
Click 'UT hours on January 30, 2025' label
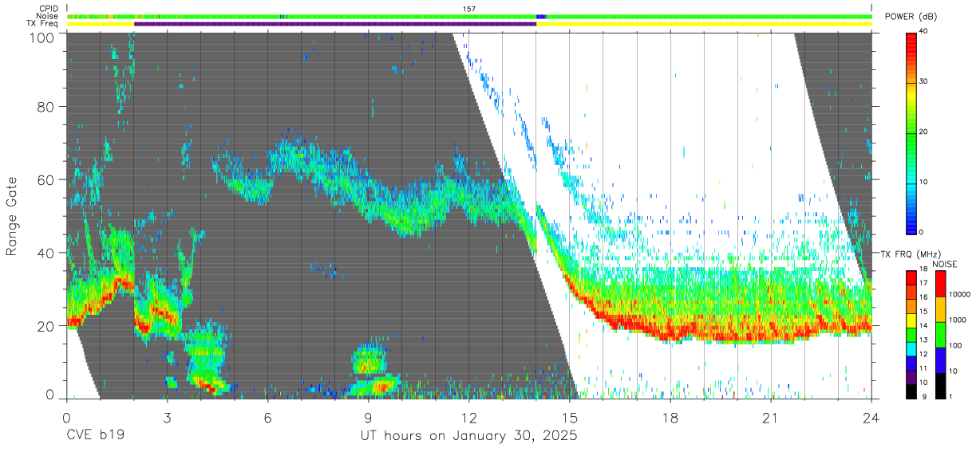468,436
